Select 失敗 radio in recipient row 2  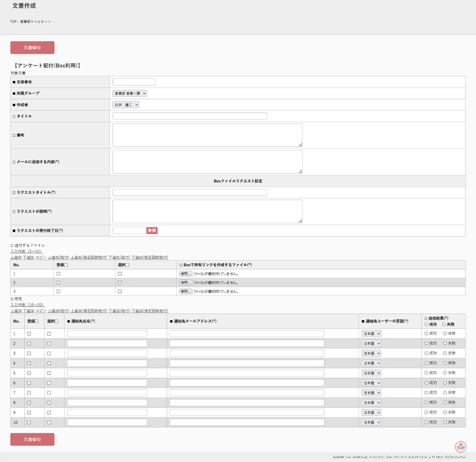[445, 343]
